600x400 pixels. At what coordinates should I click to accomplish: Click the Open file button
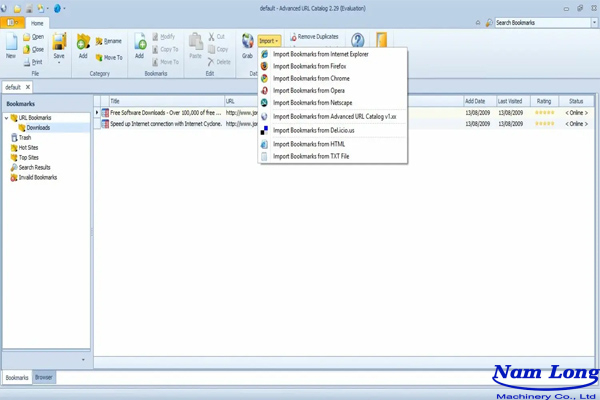(x=33, y=37)
